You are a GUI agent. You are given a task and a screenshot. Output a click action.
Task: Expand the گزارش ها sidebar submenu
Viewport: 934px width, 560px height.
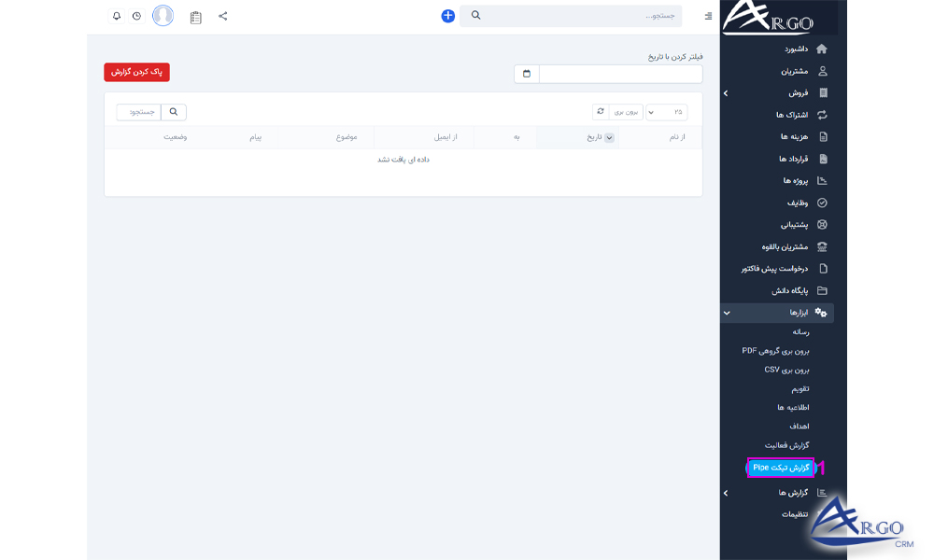[727, 493]
